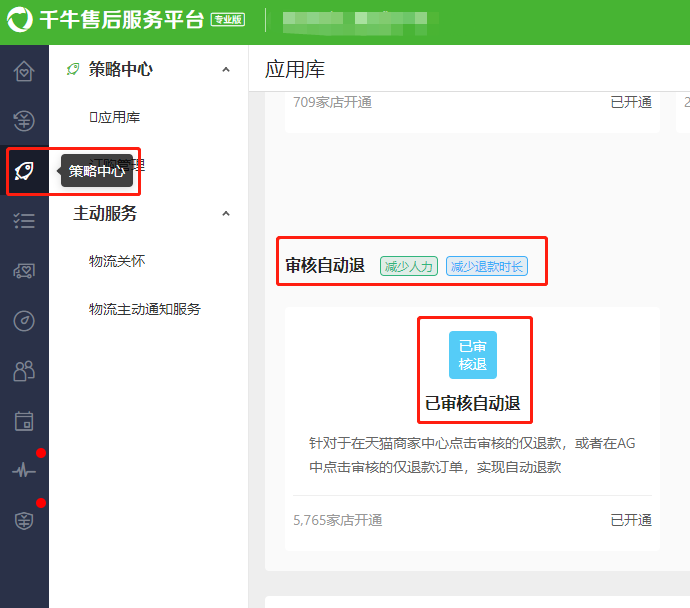Image resolution: width=690 pixels, height=608 pixels.
Task: Open 物流主动通知服务 menu item
Action: (144, 309)
